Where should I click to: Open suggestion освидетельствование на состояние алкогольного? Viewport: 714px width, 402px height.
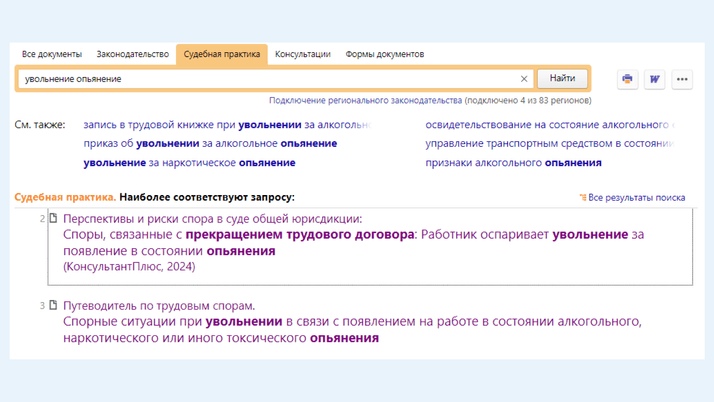[550, 125]
